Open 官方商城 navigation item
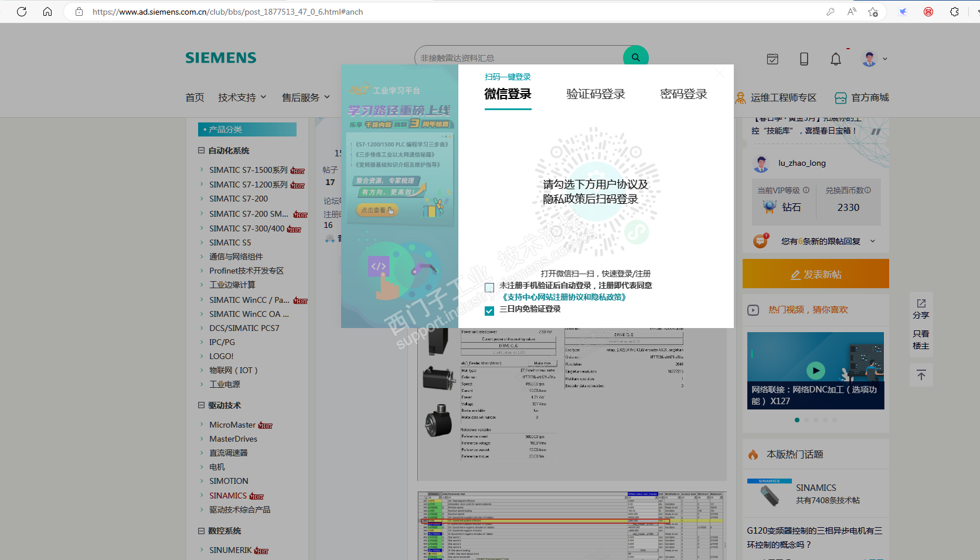This screenshot has height=560, width=980. click(x=870, y=98)
